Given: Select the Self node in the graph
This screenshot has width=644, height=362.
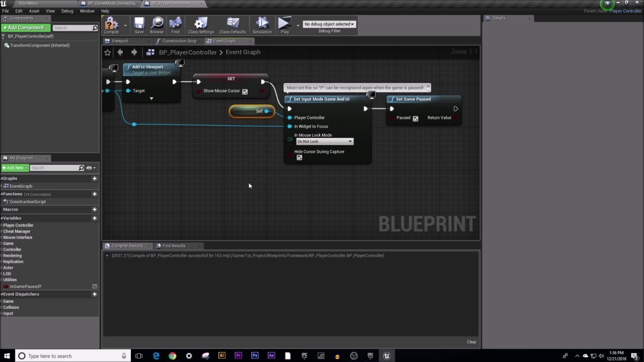Looking at the screenshot, I should (252, 111).
